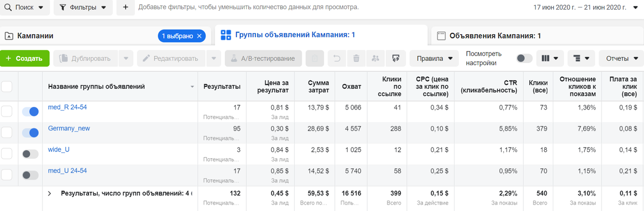The height and width of the screenshot is (211, 644).
Task: Sort by the Клики (все) column header
Action: 538,86
